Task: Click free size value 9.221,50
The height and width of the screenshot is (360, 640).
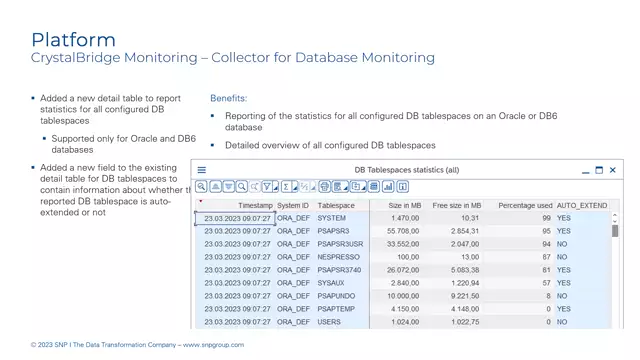Action: click(465, 296)
